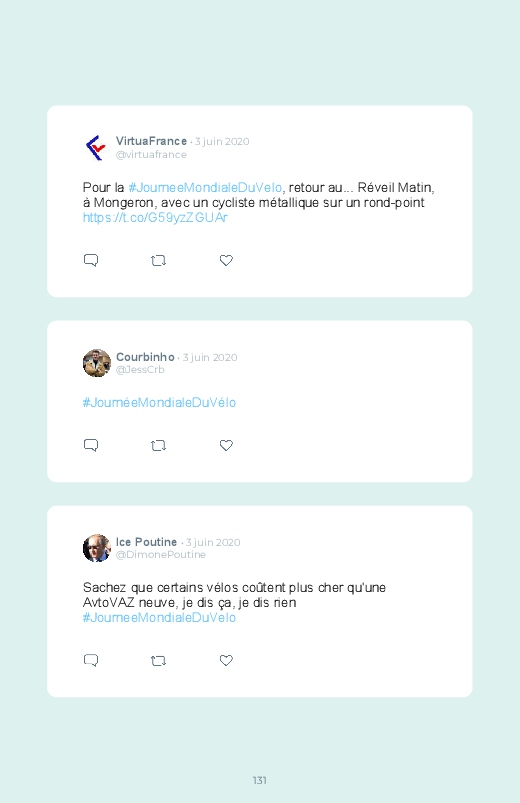Click reply icon on VirtuaFrance tweet
Viewport: 520px width, 803px height.
[91, 260]
